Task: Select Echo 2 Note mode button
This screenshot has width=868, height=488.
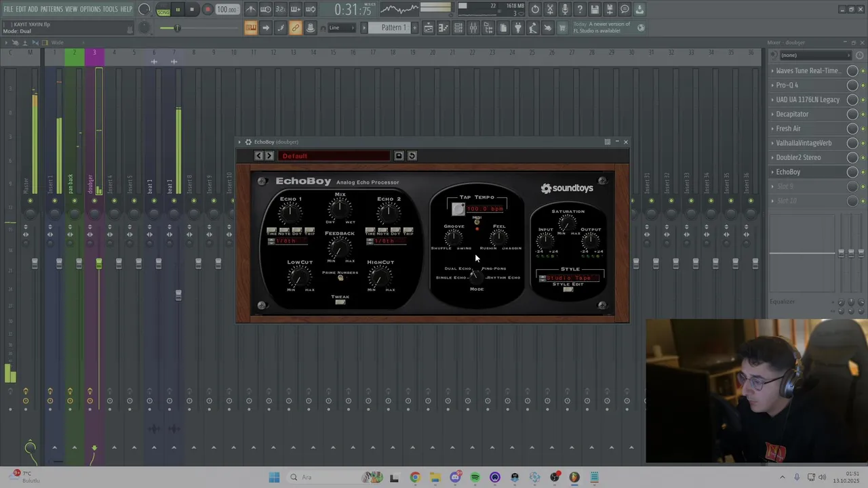Action: (382, 230)
